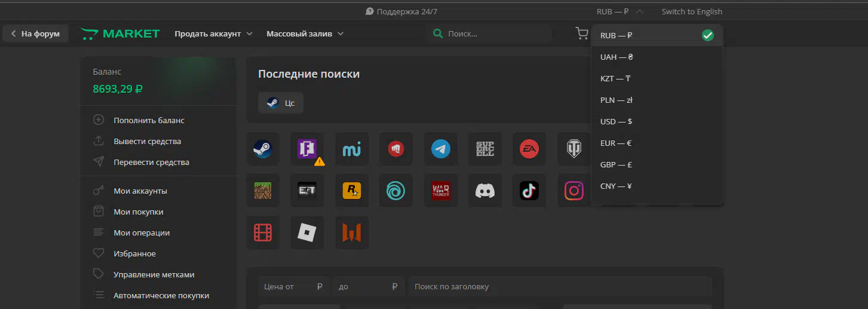Select EUR — € currency
868x309 pixels.
point(657,143)
